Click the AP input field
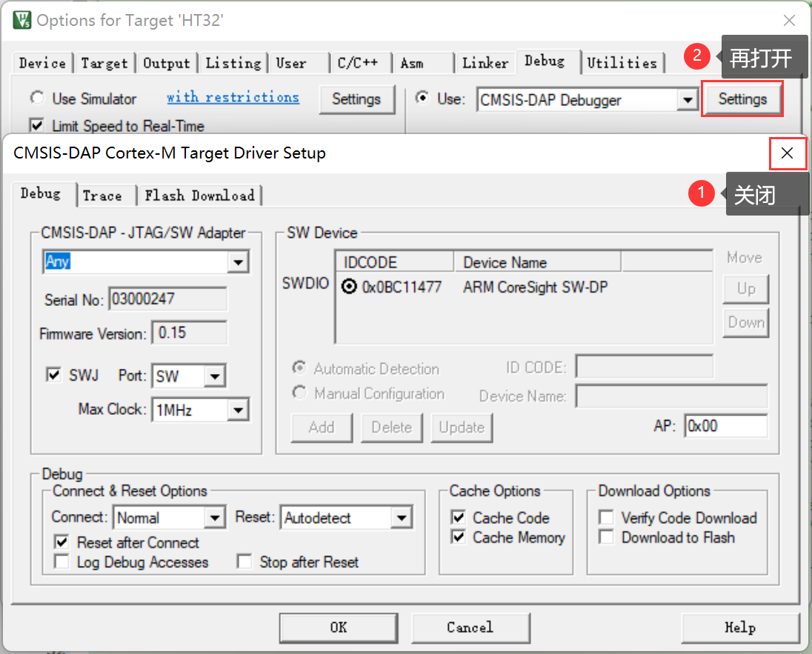 pos(725,427)
